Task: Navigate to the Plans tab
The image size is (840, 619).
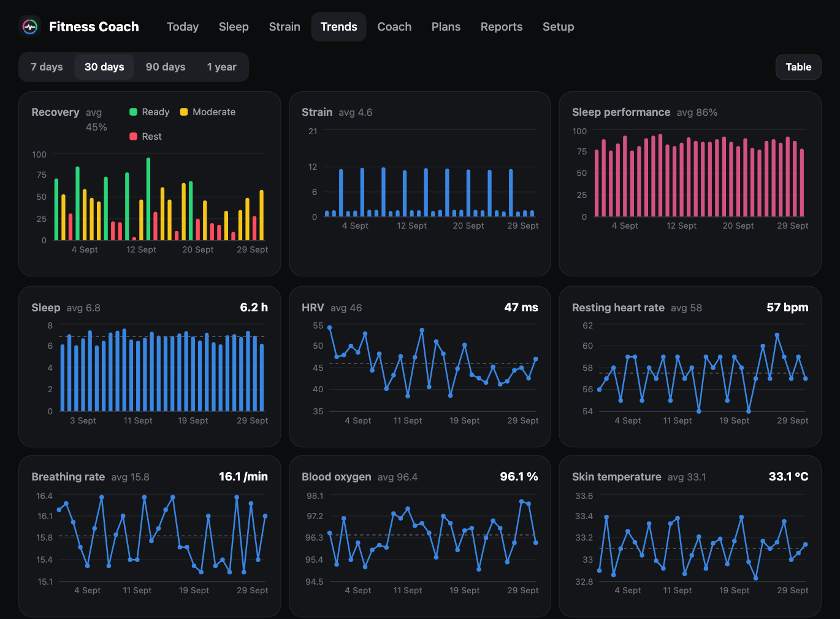Action: coord(446,27)
